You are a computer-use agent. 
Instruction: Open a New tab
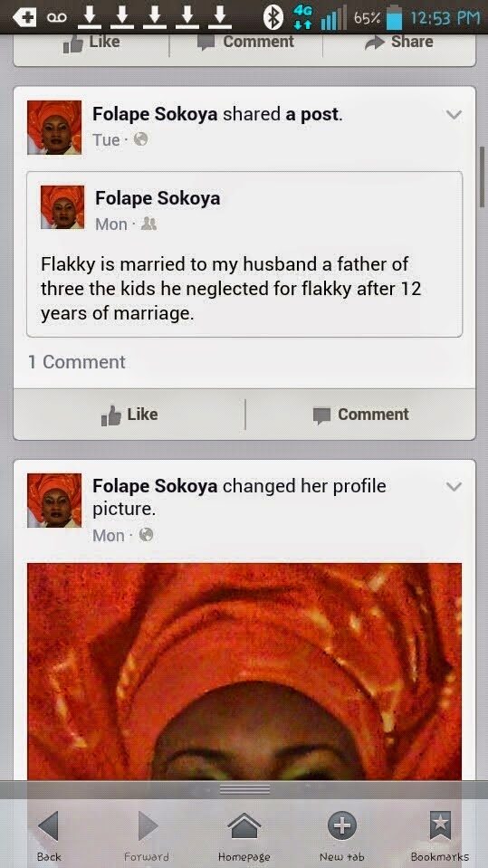tap(341, 826)
